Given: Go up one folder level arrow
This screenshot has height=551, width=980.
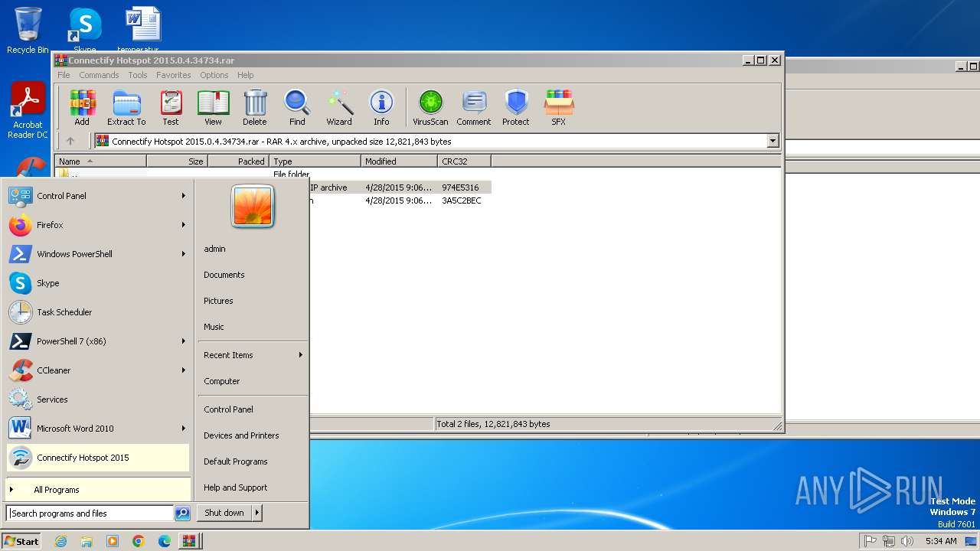Looking at the screenshot, I should click(x=70, y=141).
